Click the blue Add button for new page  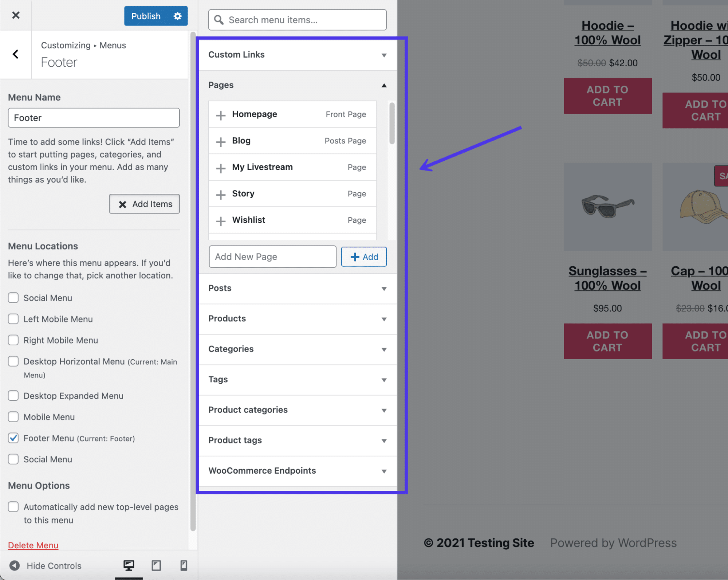tap(364, 256)
